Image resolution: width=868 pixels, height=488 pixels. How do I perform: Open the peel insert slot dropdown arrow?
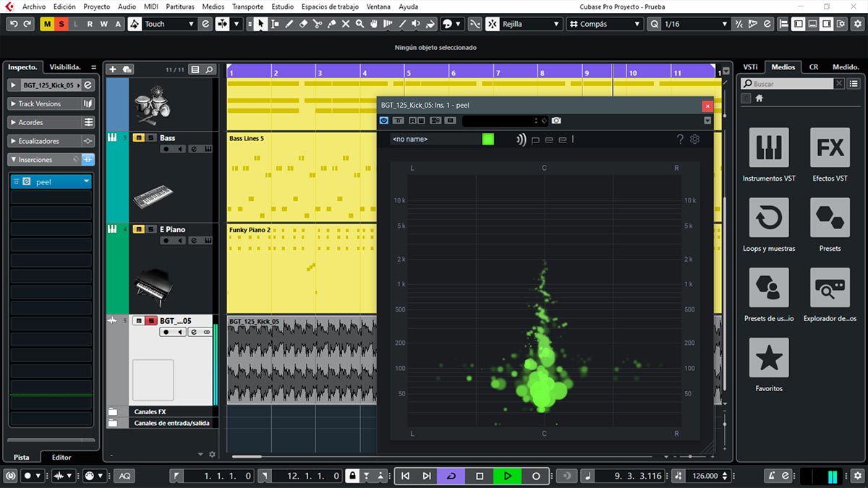87,182
